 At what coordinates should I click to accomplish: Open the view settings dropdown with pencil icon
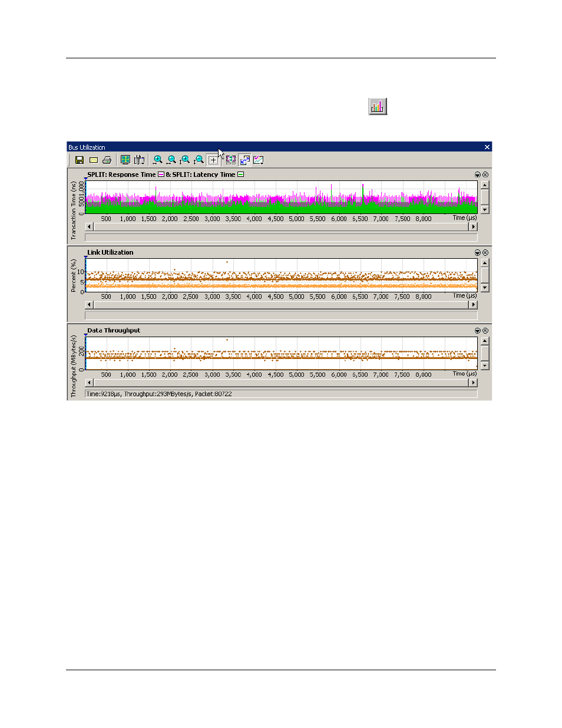click(259, 160)
